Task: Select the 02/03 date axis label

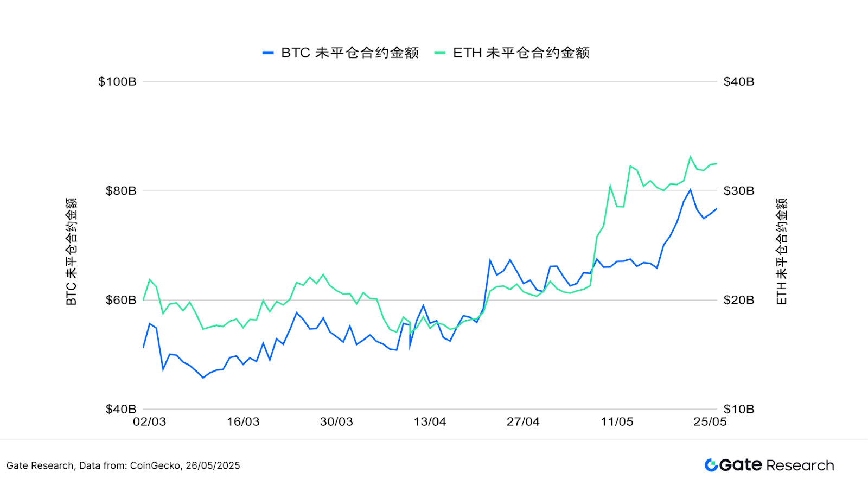Action: [150, 421]
